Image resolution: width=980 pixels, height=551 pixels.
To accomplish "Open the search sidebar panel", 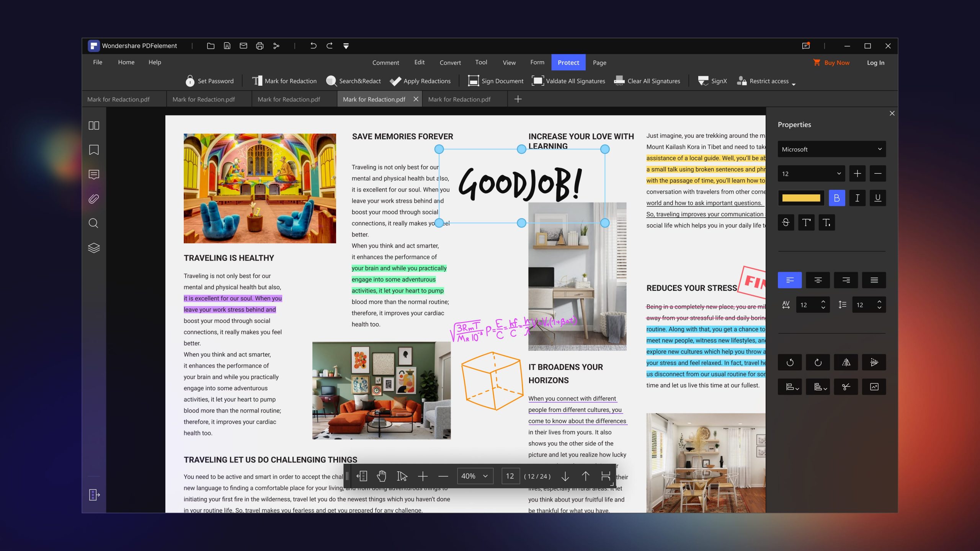I will (x=93, y=223).
